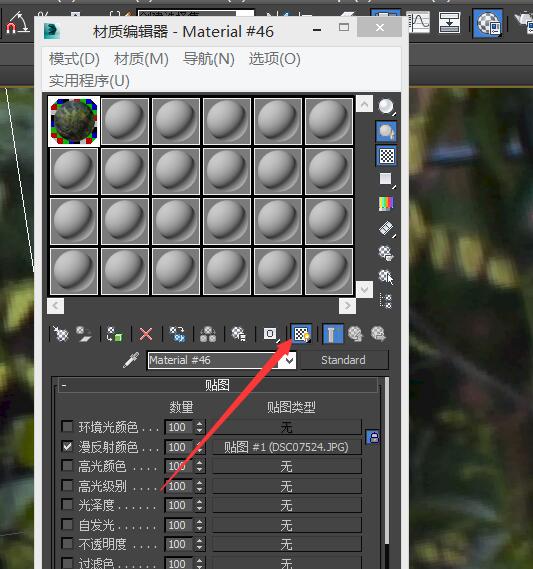Click the Curve Editor icon in main toolbar

[x=419, y=22]
